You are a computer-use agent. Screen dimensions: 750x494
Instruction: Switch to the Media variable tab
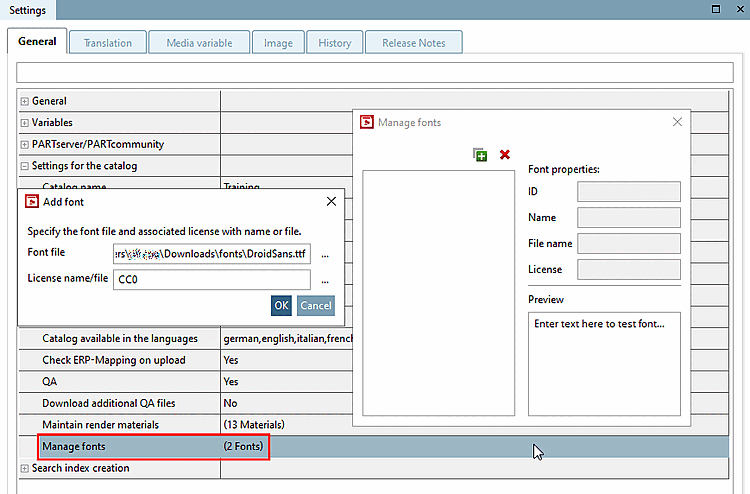coord(199,43)
